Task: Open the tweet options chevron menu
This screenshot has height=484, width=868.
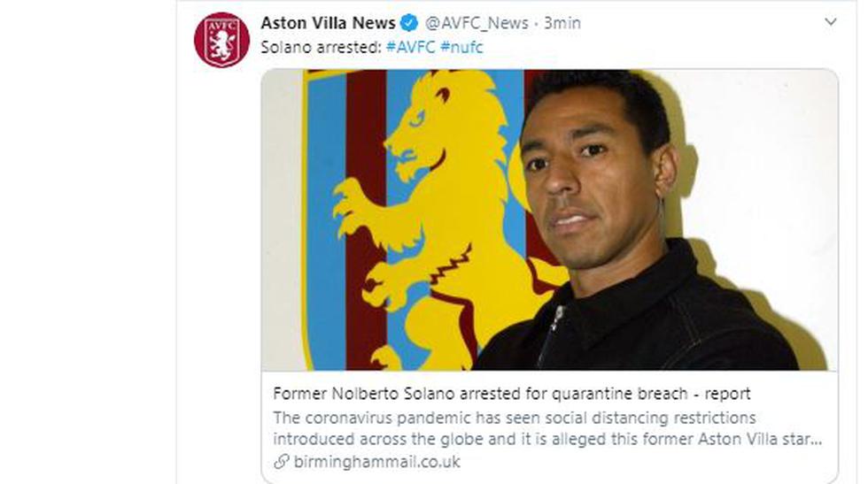Action: point(831,22)
